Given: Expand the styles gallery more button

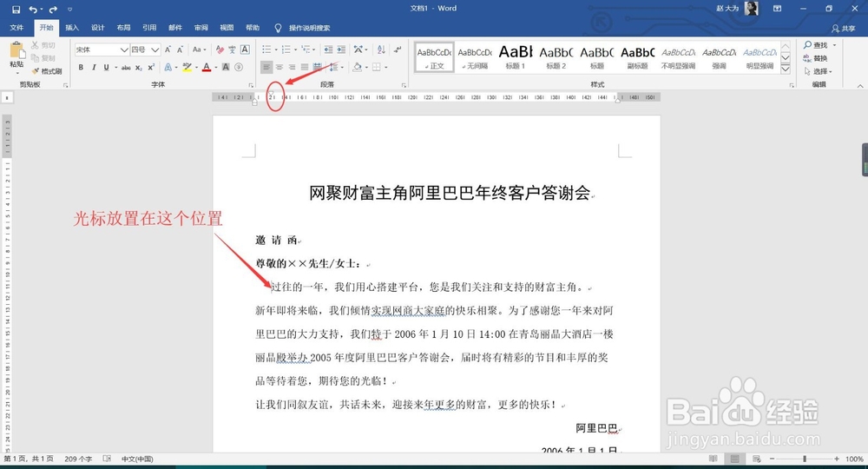Looking at the screenshot, I should (x=786, y=69).
